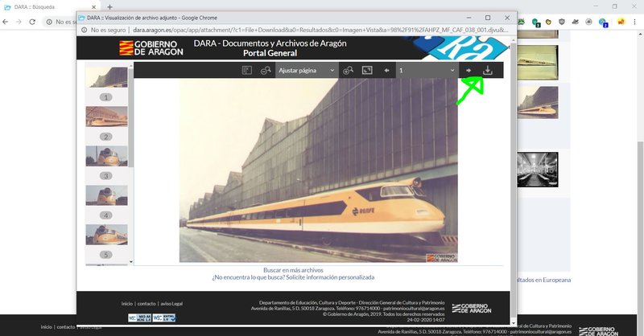Image resolution: width=644 pixels, height=336 pixels.
Task: Open 'Solicite información personalizada' link
Action: coord(330,277)
